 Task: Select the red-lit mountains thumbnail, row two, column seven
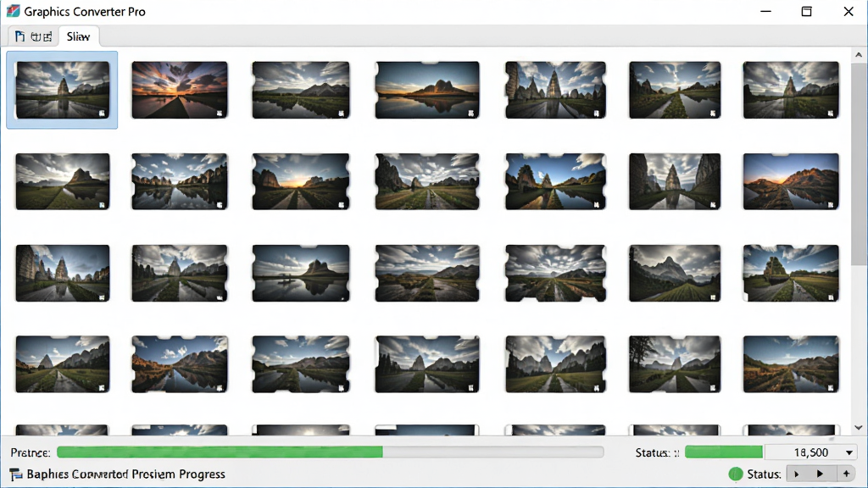point(791,181)
